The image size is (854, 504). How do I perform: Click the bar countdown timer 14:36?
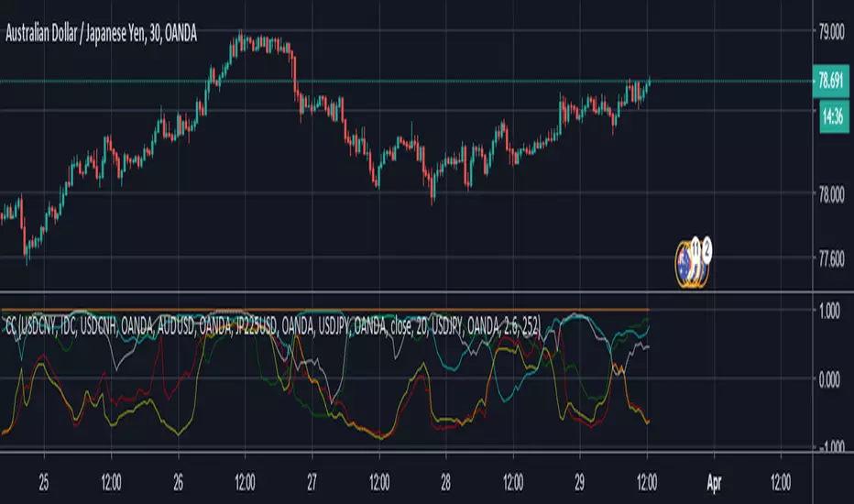click(x=834, y=116)
